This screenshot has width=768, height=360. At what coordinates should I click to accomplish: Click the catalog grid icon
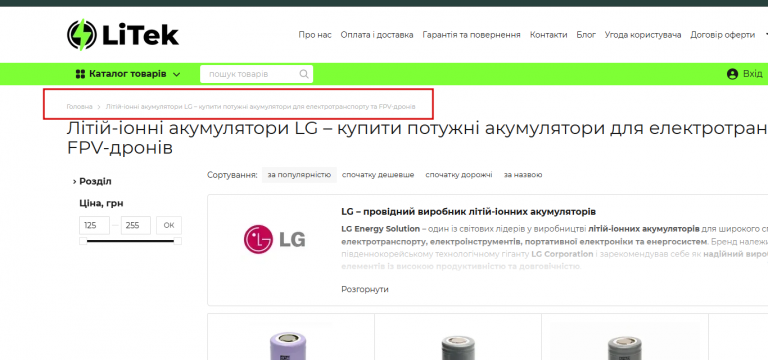click(x=80, y=74)
